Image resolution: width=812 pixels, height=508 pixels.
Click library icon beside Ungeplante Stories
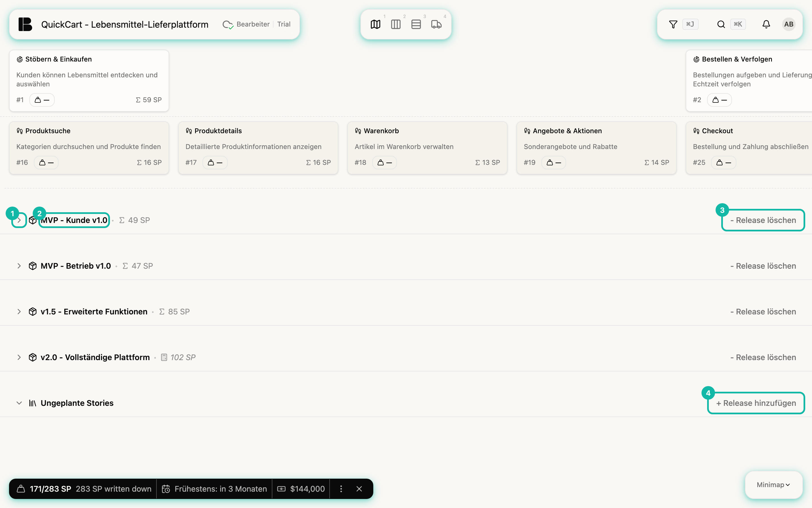click(x=32, y=403)
